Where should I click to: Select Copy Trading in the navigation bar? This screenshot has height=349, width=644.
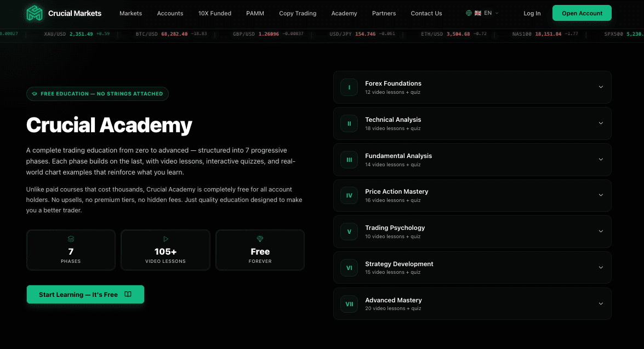298,13
